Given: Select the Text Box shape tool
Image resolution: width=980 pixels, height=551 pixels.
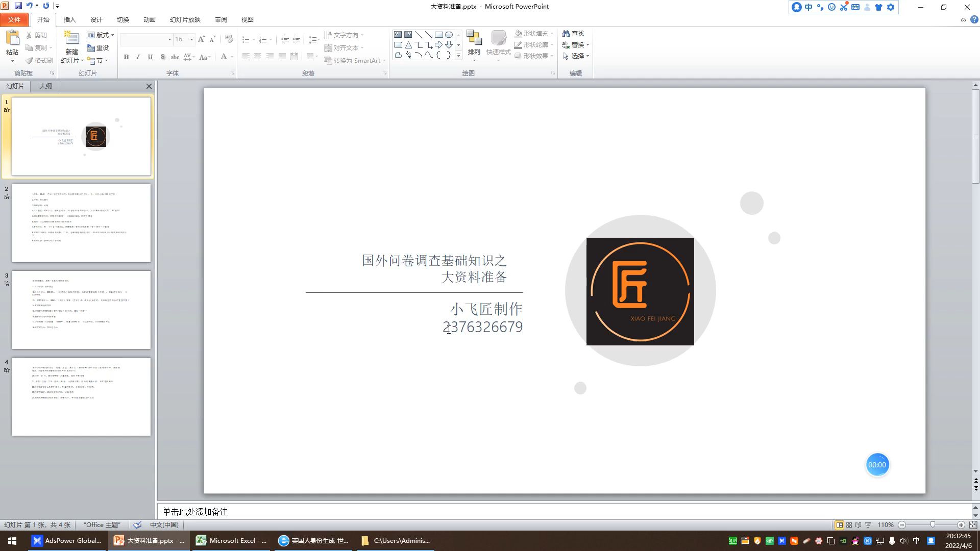Looking at the screenshot, I should click(398, 35).
